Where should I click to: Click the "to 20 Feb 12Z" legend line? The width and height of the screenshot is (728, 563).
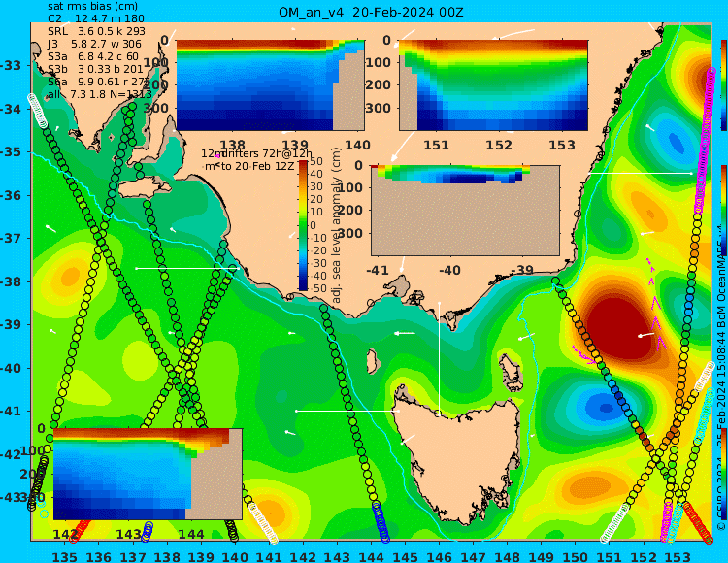(x=257, y=166)
